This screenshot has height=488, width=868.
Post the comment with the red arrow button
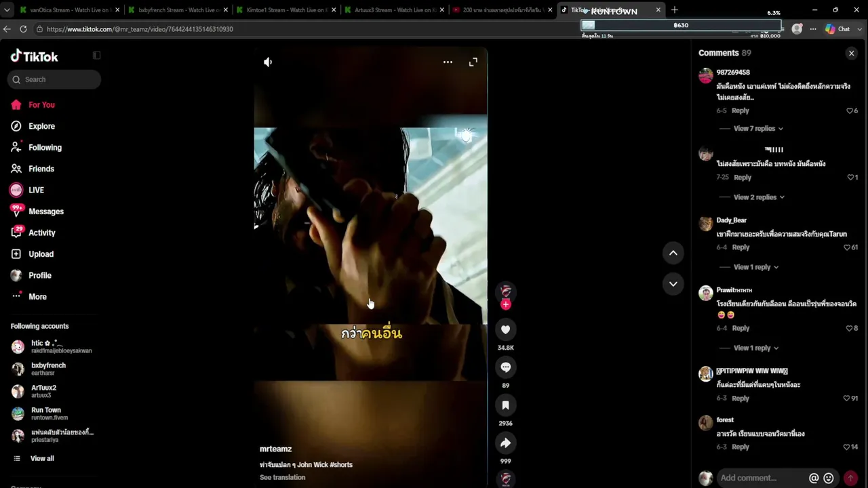[x=850, y=478]
